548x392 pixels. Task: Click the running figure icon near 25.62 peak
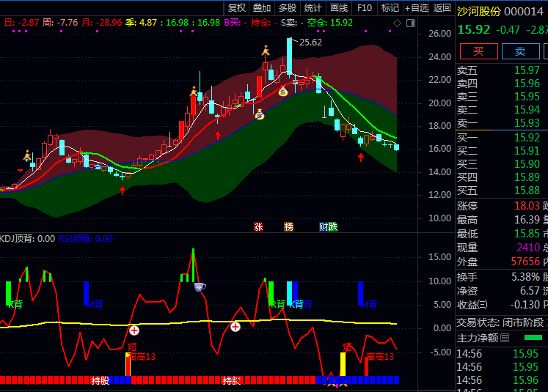266,51
